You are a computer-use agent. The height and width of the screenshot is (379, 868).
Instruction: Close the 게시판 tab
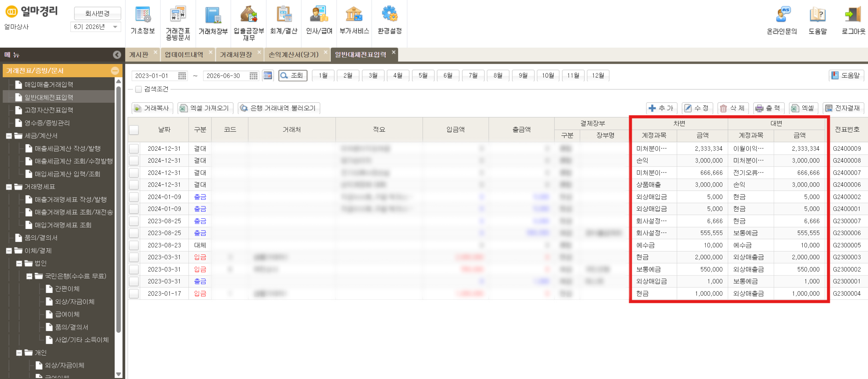[155, 52]
